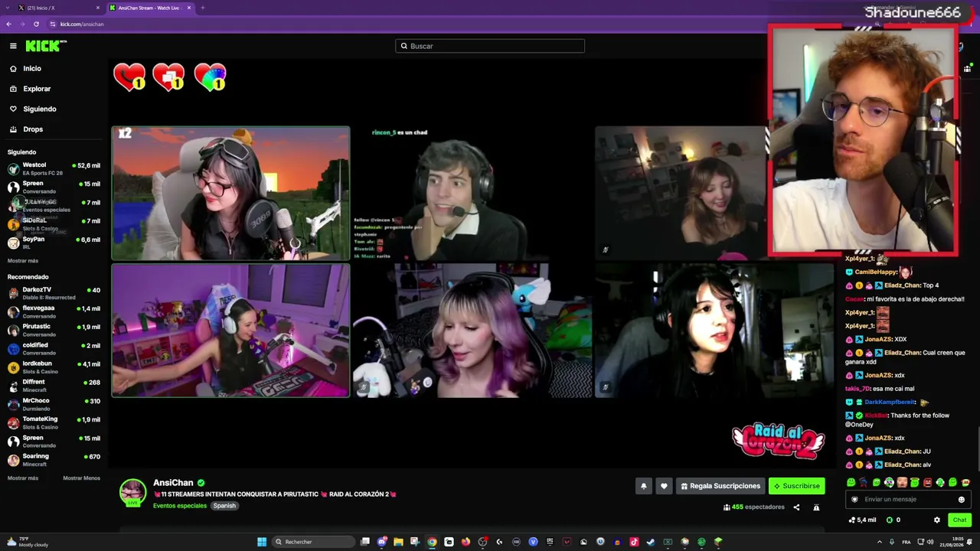Expand following list with Mostrar más
This screenshot has width=980, height=551.
click(x=23, y=261)
